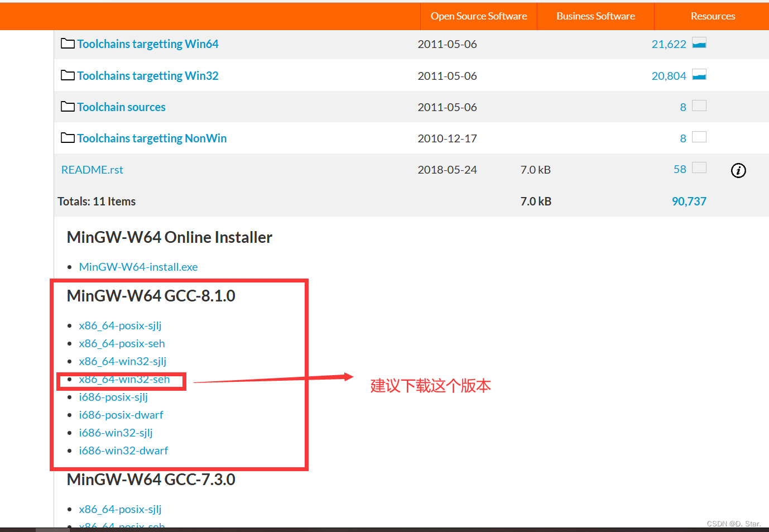Open the Open Source Software menu
This screenshot has height=532, width=769.
479,16
